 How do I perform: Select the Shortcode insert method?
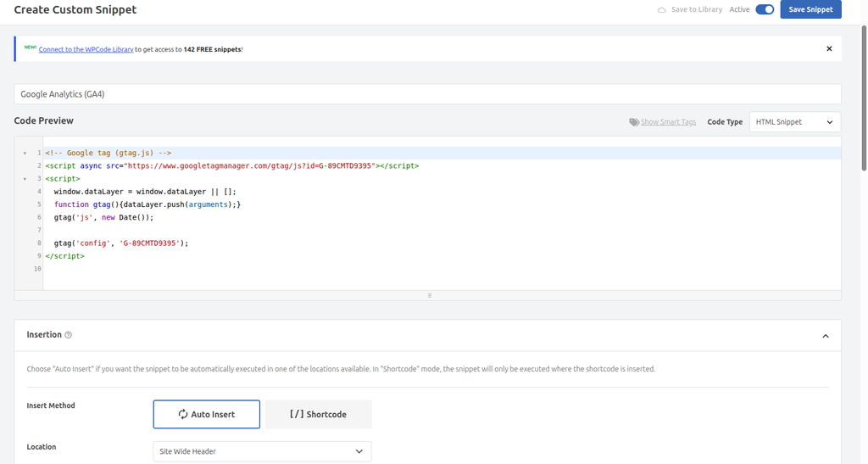pos(319,414)
